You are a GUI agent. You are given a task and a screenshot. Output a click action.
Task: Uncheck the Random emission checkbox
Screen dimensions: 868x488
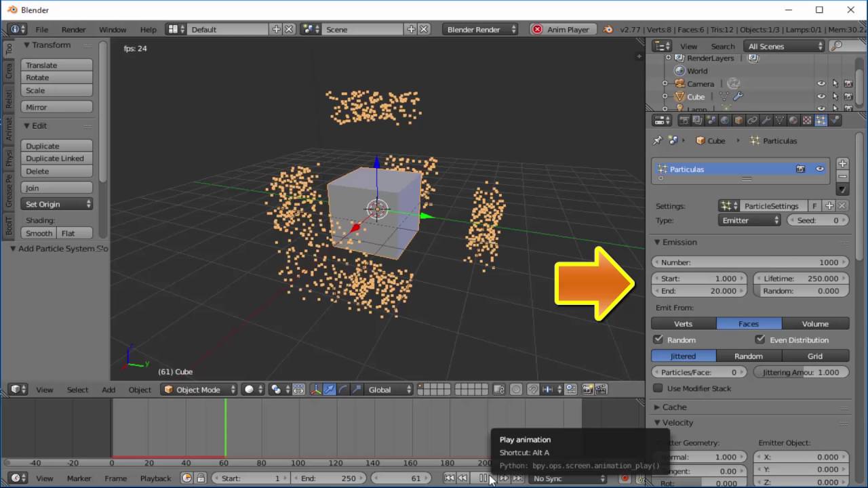(658, 340)
